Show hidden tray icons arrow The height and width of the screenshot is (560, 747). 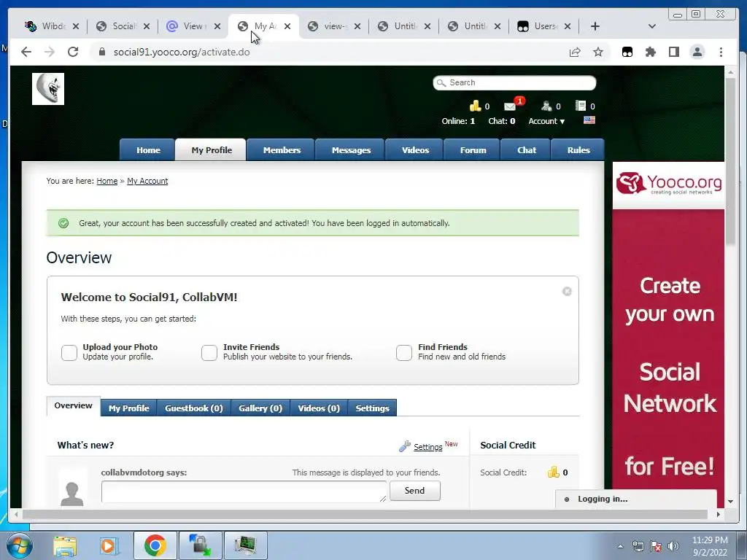pos(620,546)
